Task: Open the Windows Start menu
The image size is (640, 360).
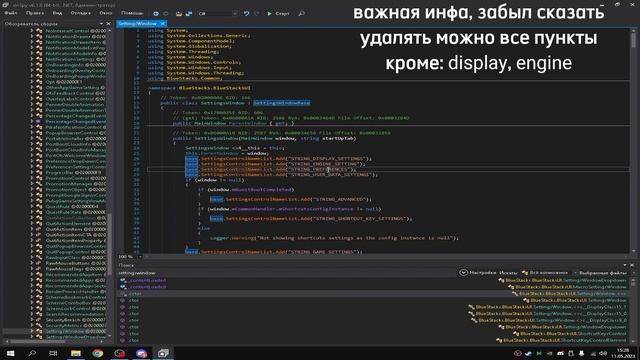Action: (x=11, y=353)
